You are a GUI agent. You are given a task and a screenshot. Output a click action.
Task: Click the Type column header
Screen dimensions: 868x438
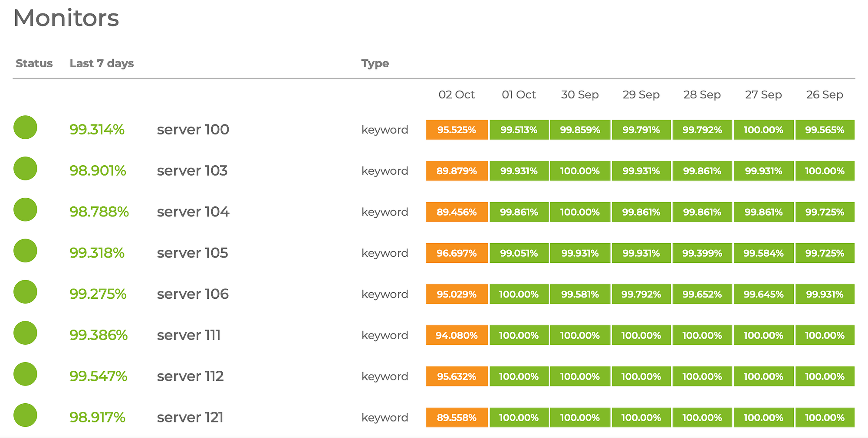[375, 63]
